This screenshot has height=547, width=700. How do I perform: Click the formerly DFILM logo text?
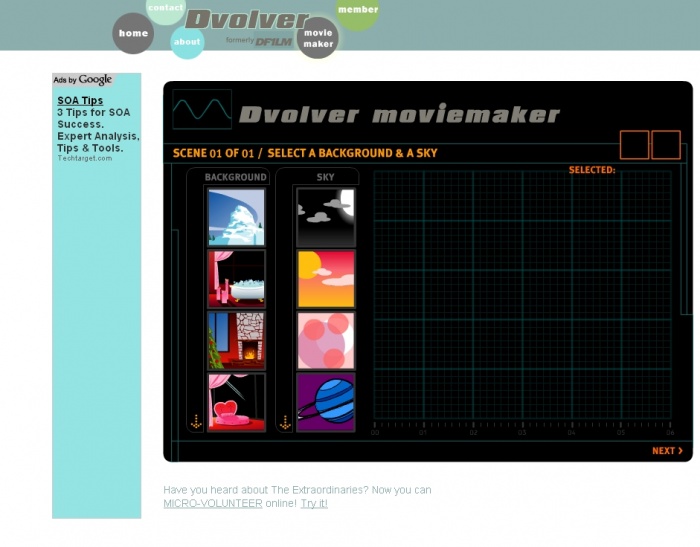pyautogui.click(x=259, y=41)
